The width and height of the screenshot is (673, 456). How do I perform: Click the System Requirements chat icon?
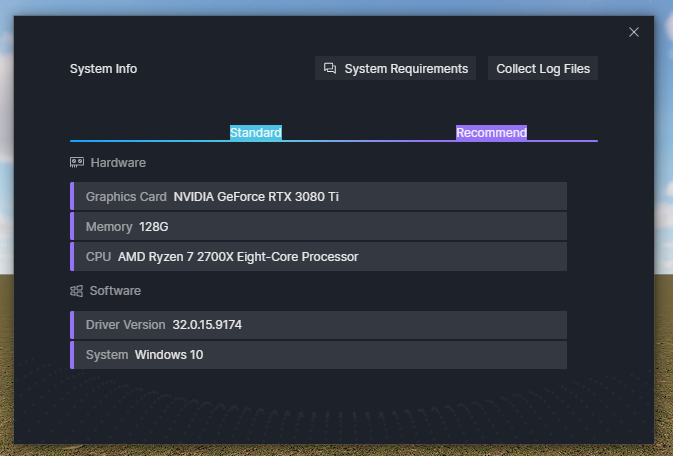pyautogui.click(x=330, y=69)
